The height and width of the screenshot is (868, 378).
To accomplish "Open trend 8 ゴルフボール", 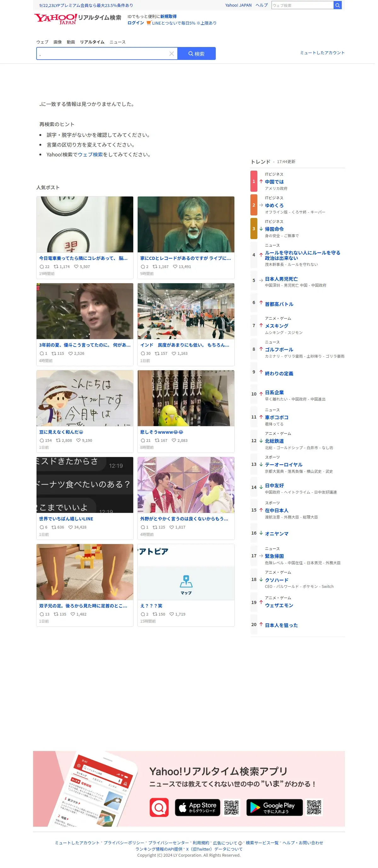I will [279, 349].
